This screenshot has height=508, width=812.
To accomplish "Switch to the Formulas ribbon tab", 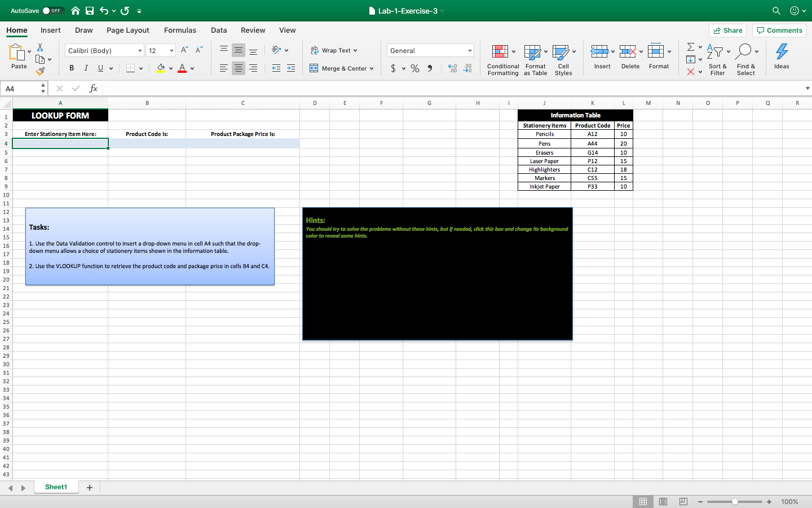I will tap(180, 30).
